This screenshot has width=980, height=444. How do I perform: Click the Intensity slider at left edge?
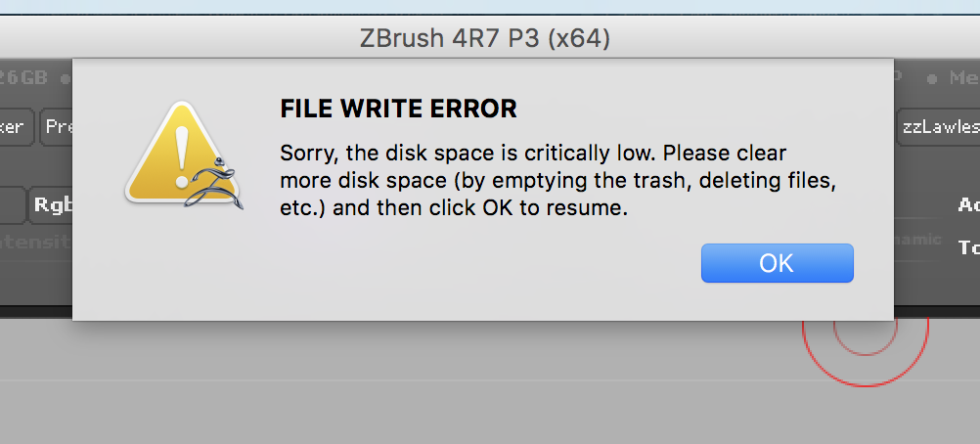point(35,241)
